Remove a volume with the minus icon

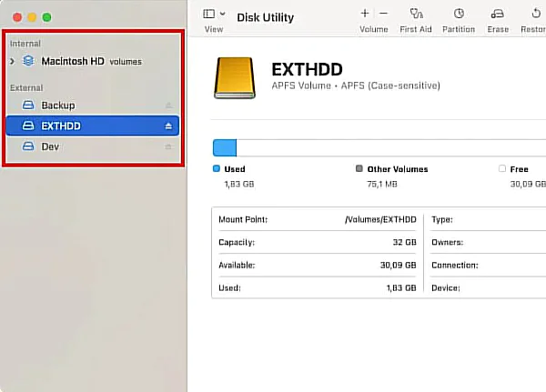(383, 14)
